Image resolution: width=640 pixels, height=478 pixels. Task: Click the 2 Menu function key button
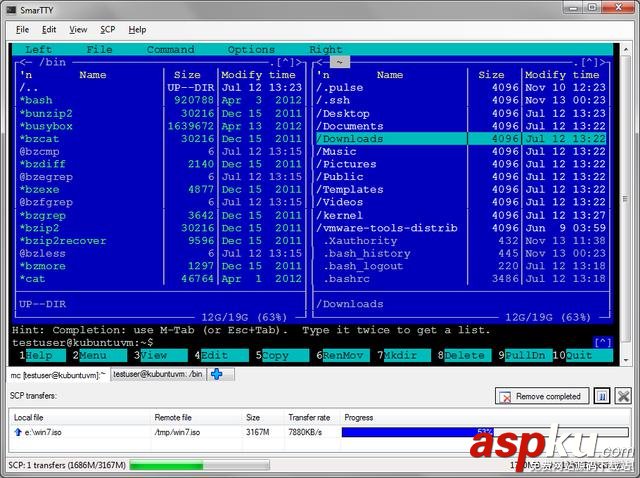pos(100,356)
